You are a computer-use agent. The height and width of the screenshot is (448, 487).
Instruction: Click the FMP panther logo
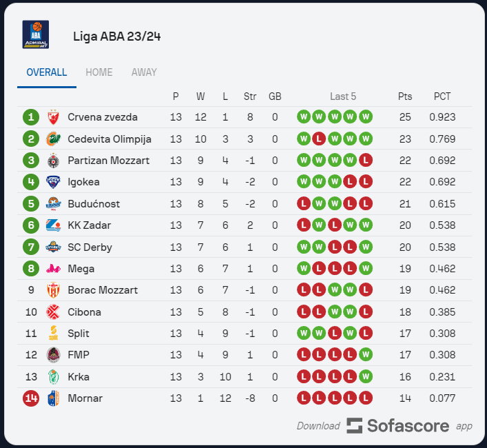coord(53,355)
